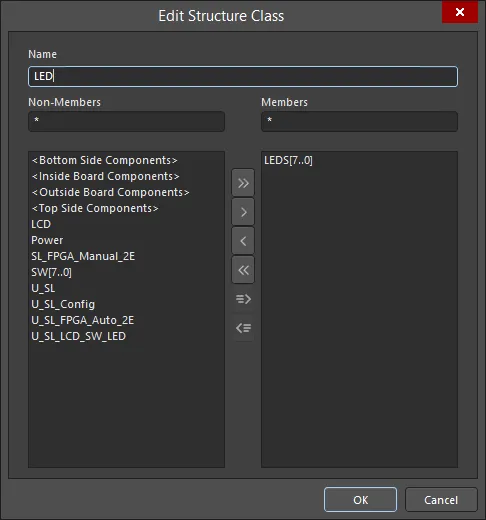The height and width of the screenshot is (520, 486).
Task: Click the remove selected member arrow button
Action: 243,241
